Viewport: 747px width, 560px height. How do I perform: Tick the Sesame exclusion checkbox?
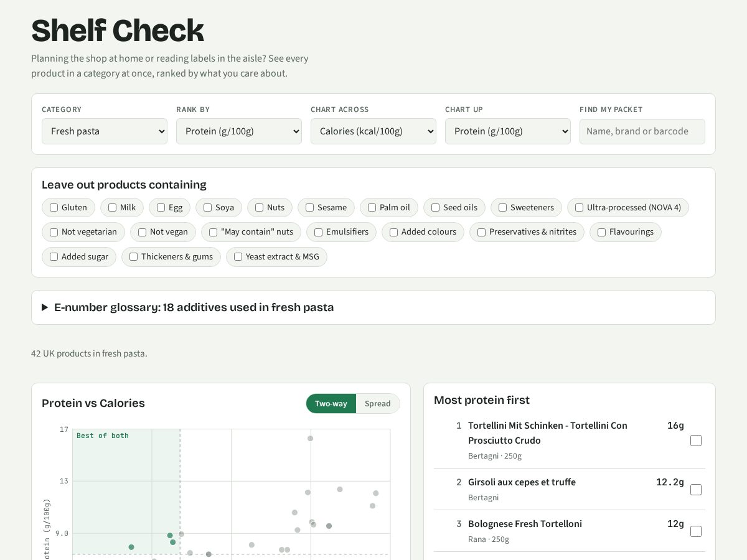point(310,208)
